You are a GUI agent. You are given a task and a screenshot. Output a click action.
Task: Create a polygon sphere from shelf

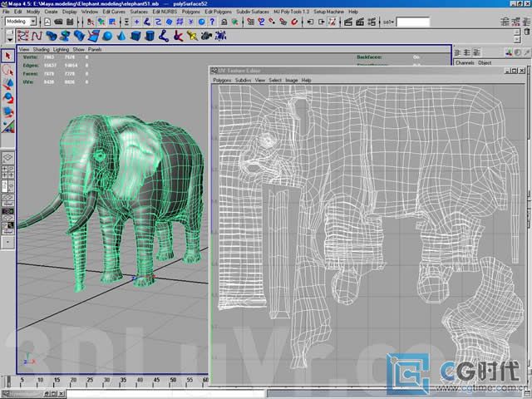(x=107, y=36)
